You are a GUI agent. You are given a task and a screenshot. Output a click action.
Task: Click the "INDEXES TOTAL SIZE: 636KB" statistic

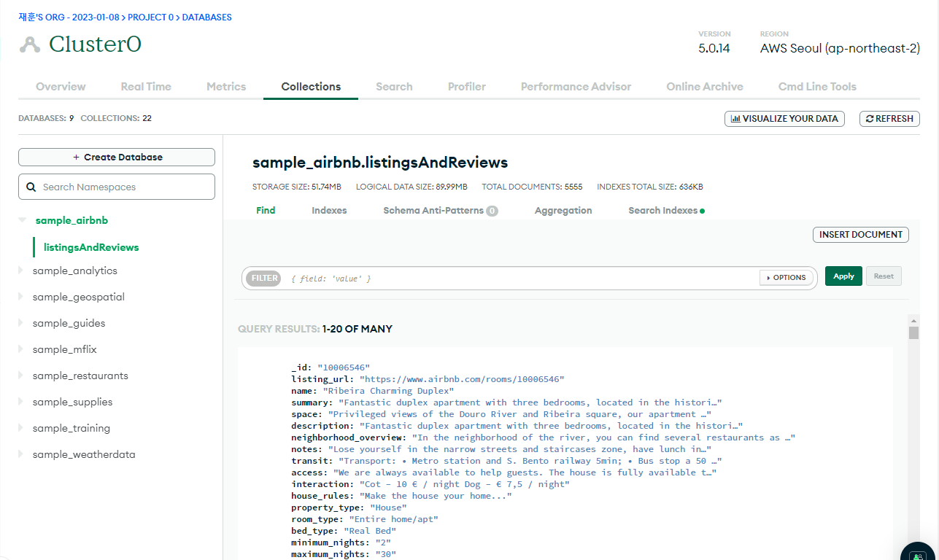[650, 187]
